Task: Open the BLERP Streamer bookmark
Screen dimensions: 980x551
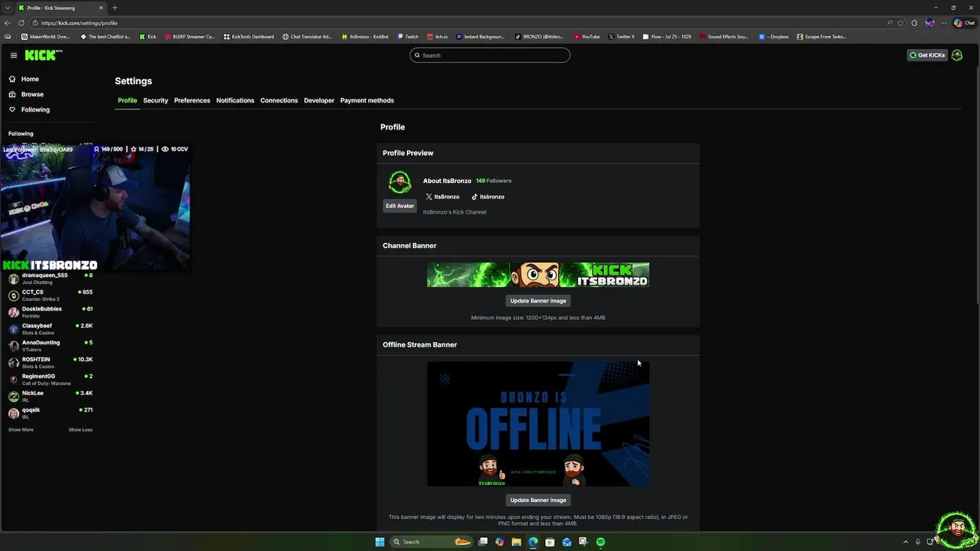Action: [191, 37]
